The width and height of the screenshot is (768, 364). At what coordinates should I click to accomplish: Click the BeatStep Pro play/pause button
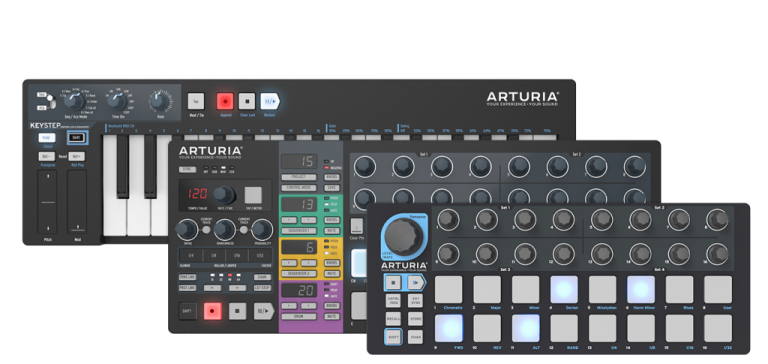tap(264, 311)
